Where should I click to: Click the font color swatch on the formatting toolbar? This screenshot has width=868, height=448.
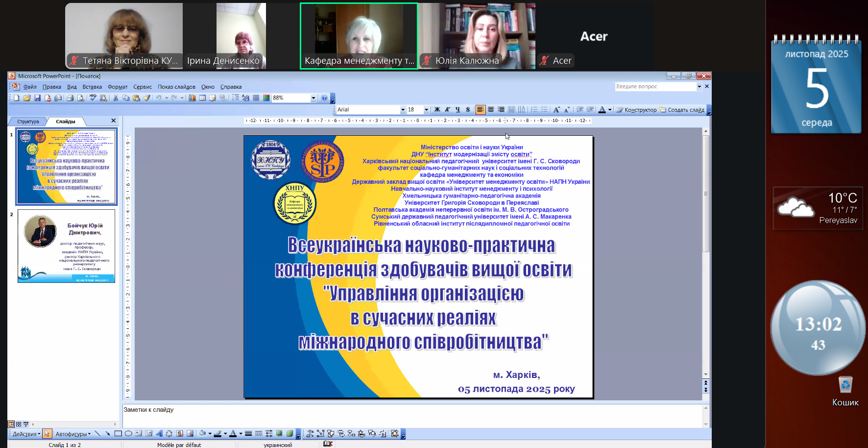(x=602, y=110)
